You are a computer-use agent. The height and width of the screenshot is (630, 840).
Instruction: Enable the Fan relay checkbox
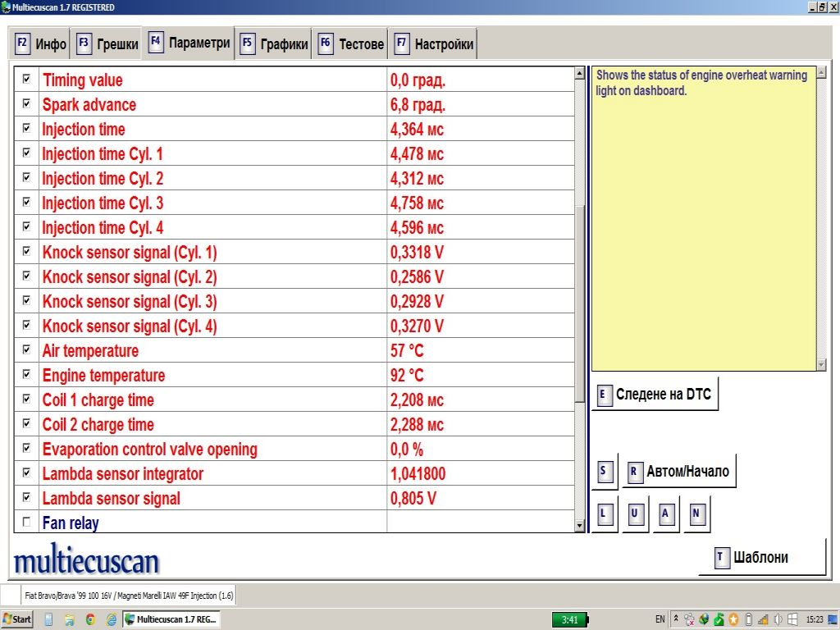click(x=26, y=523)
